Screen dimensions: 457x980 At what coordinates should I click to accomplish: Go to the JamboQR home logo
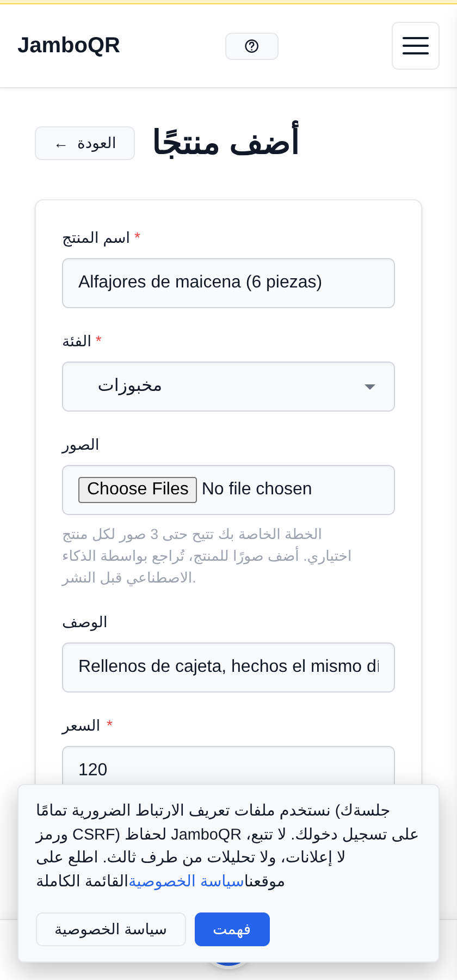pyautogui.click(x=69, y=45)
